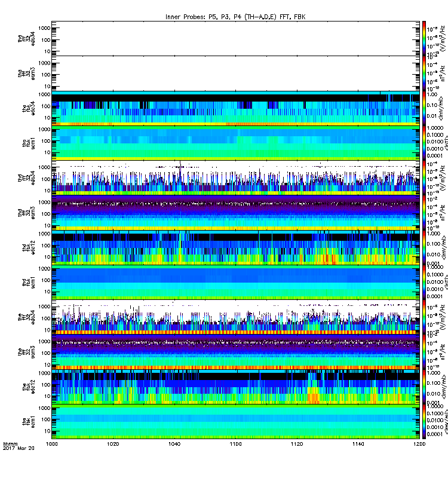Click the 'thd fff 32 edc34' panel label
Viewport: 448px width, 478px height.
(x=26, y=178)
